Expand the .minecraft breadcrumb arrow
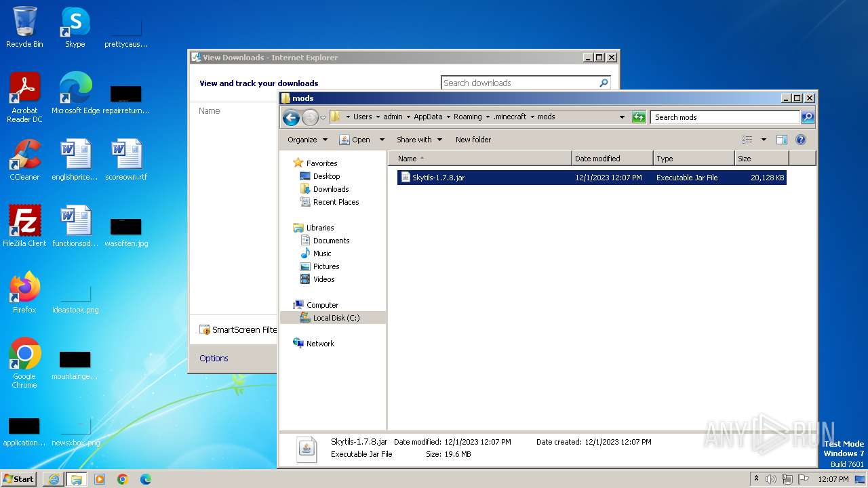The width and height of the screenshot is (868, 488). [532, 117]
